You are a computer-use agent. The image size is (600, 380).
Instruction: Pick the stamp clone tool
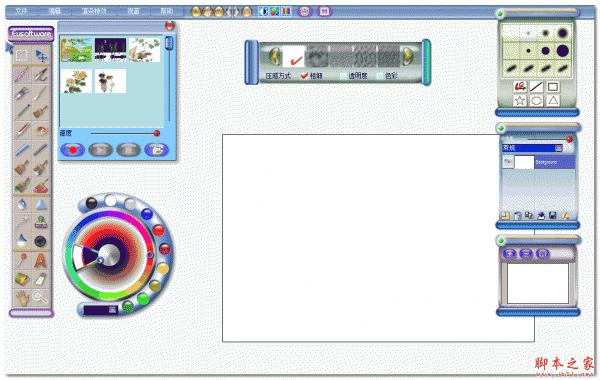click(41, 222)
